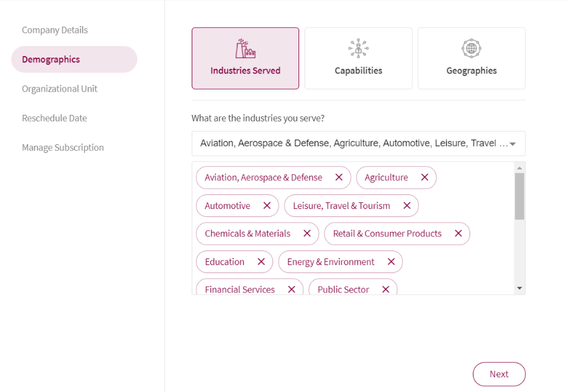The height and width of the screenshot is (392, 567).
Task: Remove the Energy & Environment chip
Action: pyautogui.click(x=391, y=262)
